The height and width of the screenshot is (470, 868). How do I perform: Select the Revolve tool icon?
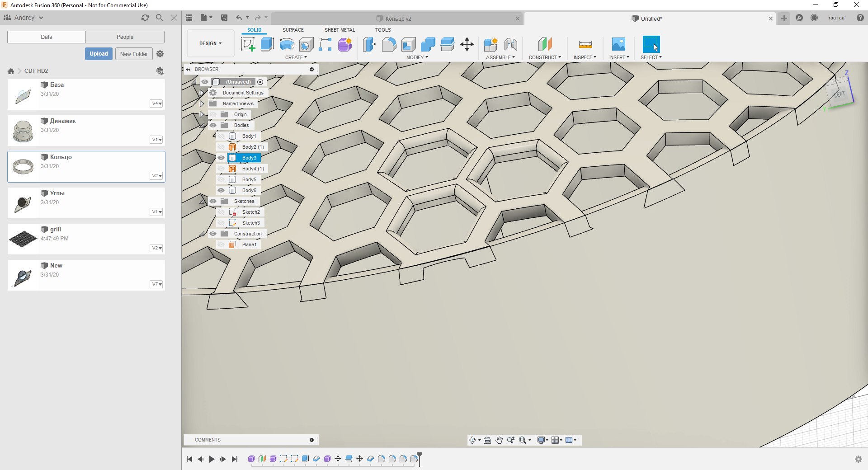pyautogui.click(x=287, y=44)
